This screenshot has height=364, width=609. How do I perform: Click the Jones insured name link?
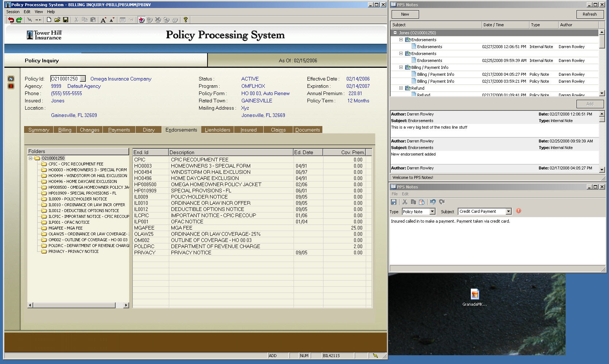click(58, 101)
